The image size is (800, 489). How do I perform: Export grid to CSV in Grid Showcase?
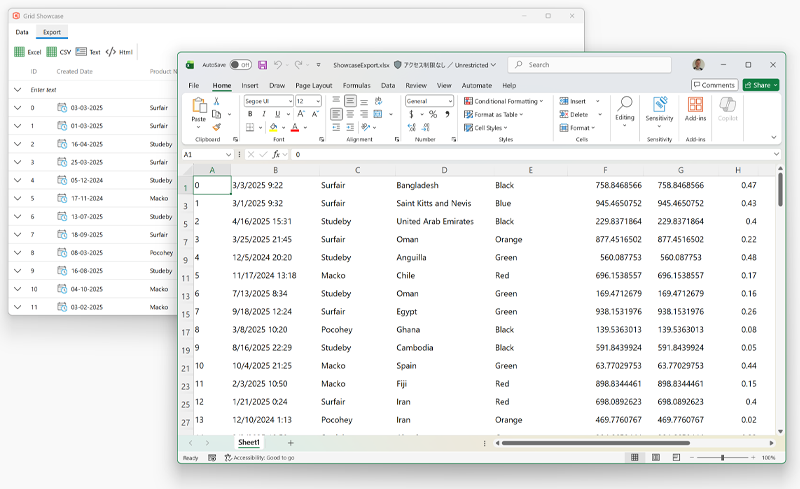(x=59, y=52)
